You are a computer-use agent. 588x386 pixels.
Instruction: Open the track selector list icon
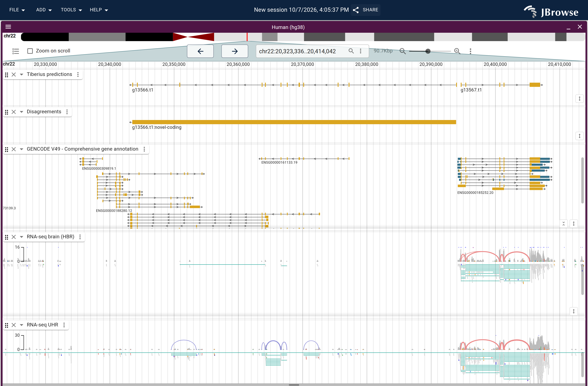click(x=16, y=51)
